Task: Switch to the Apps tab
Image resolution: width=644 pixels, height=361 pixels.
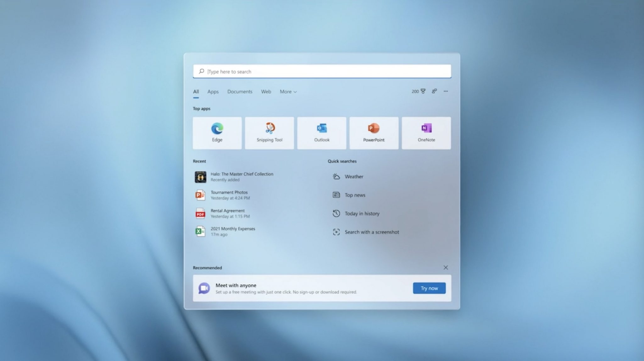Action: (x=213, y=92)
